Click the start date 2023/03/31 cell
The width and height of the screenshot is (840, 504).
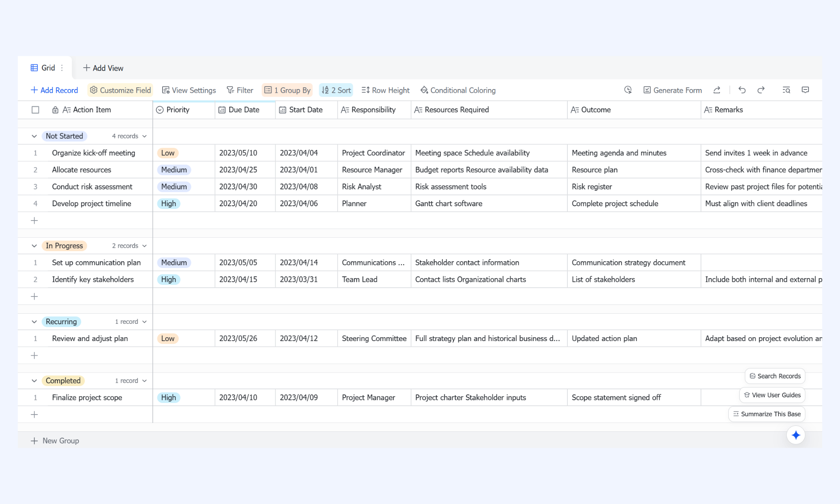tap(307, 280)
